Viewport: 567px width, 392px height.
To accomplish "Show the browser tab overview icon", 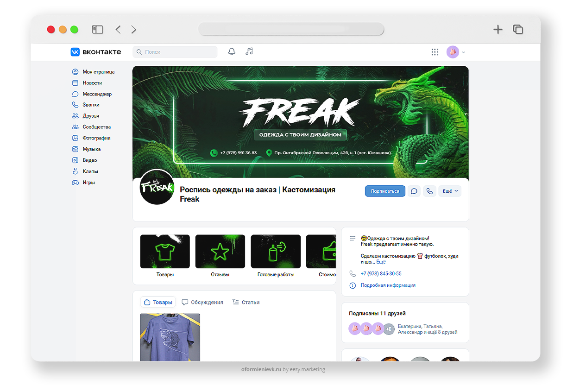I will point(518,30).
